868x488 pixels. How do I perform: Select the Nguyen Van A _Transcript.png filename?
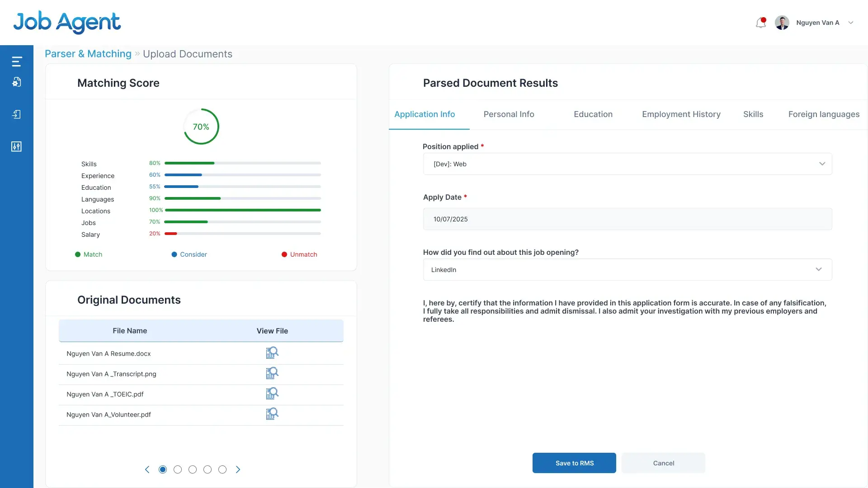pos(111,374)
